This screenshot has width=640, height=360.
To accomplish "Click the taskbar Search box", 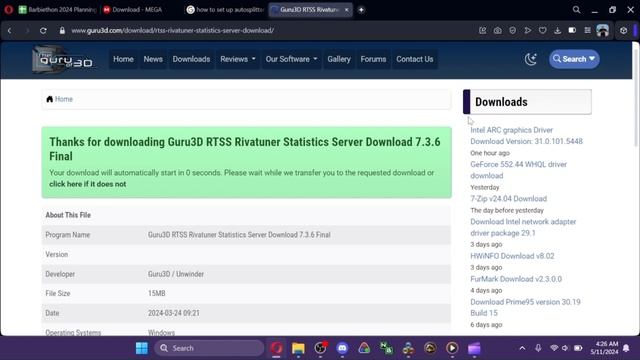I will [209, 348].
